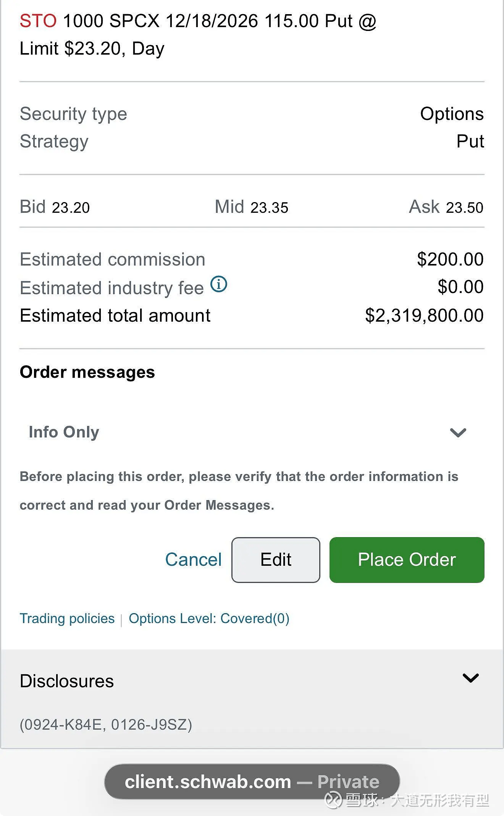This screenshot has width=504, height=816.
Task: Click the industry fee info icon
Action: [219, 285]
